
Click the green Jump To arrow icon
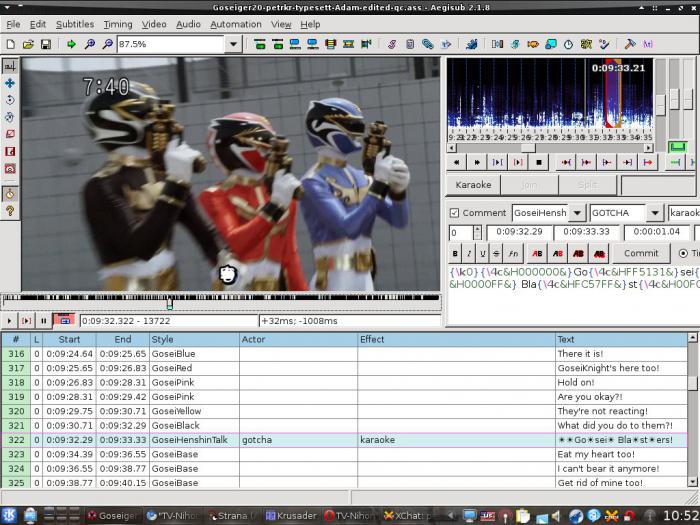pyautogui.click(x=71, y=44)
